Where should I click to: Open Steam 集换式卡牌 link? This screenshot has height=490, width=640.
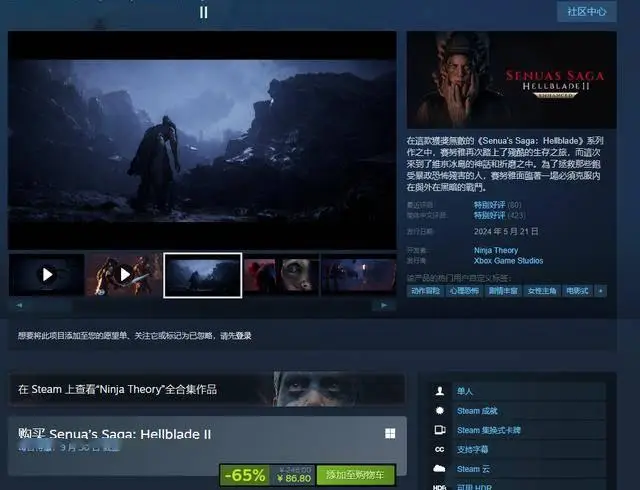click(489, 430)
